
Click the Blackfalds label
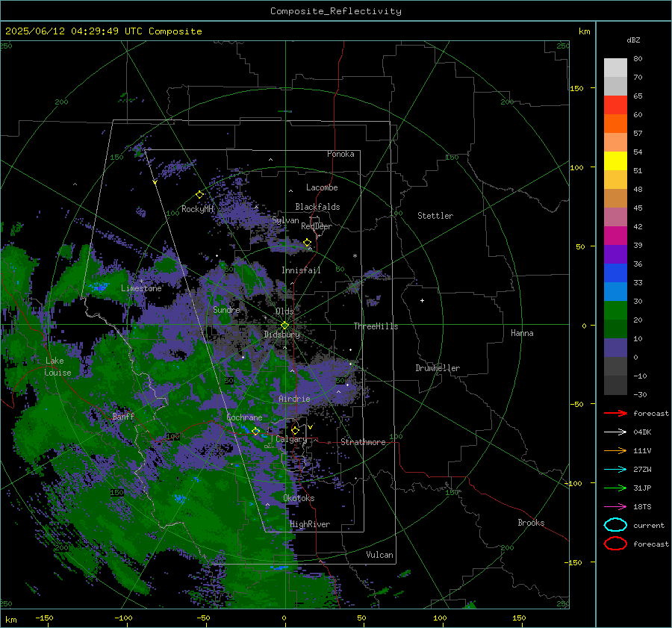(x=317, y=207)
